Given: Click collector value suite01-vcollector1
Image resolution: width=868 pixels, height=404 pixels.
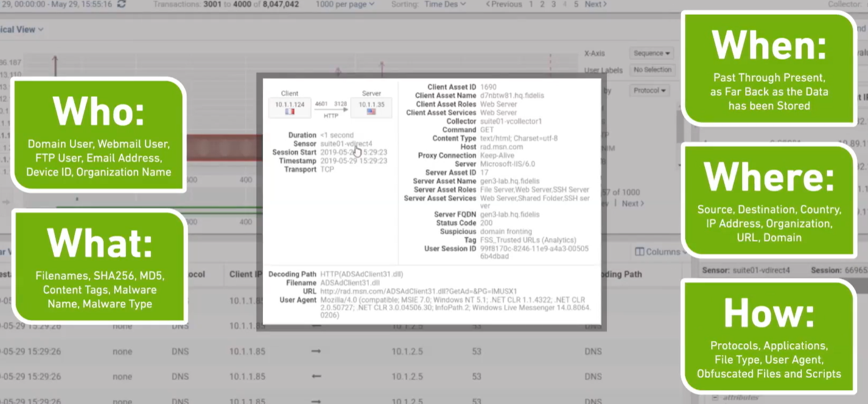Looking at the screenshot, I should 511,122.
